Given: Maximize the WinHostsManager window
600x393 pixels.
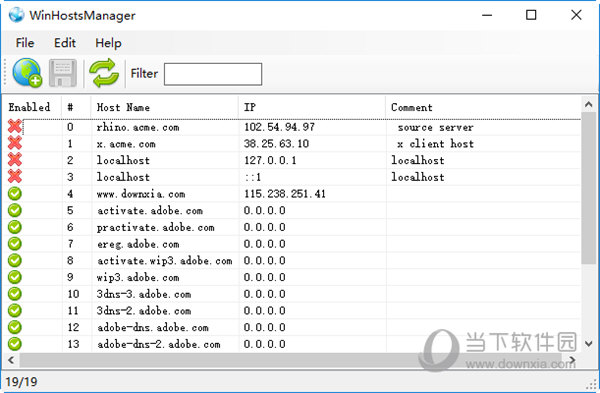Looking at the screenshot, I should [531, 15].
